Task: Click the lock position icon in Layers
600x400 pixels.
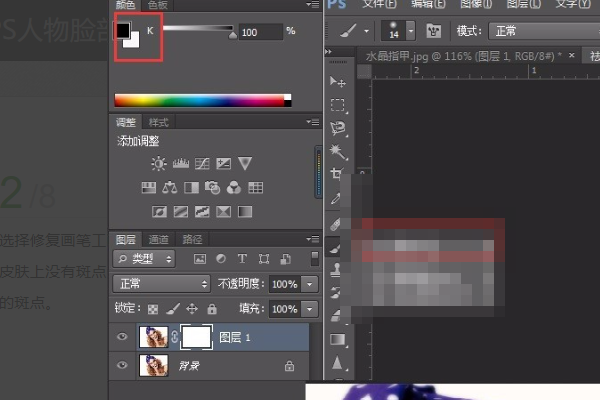Action: point(190,309)
